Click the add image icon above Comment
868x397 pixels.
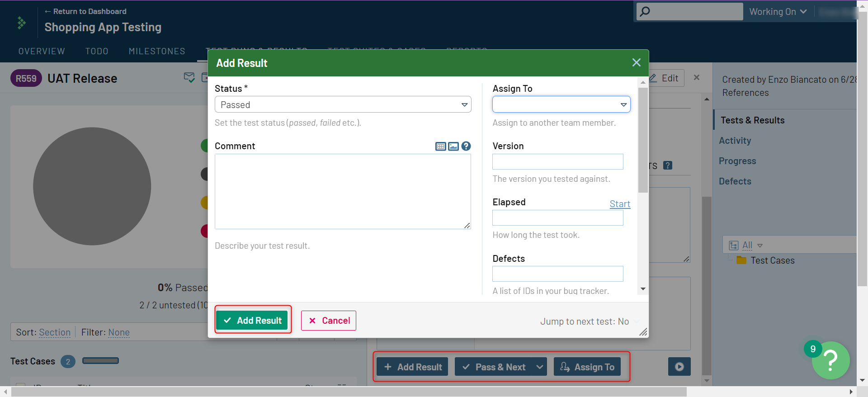[453, 147]
